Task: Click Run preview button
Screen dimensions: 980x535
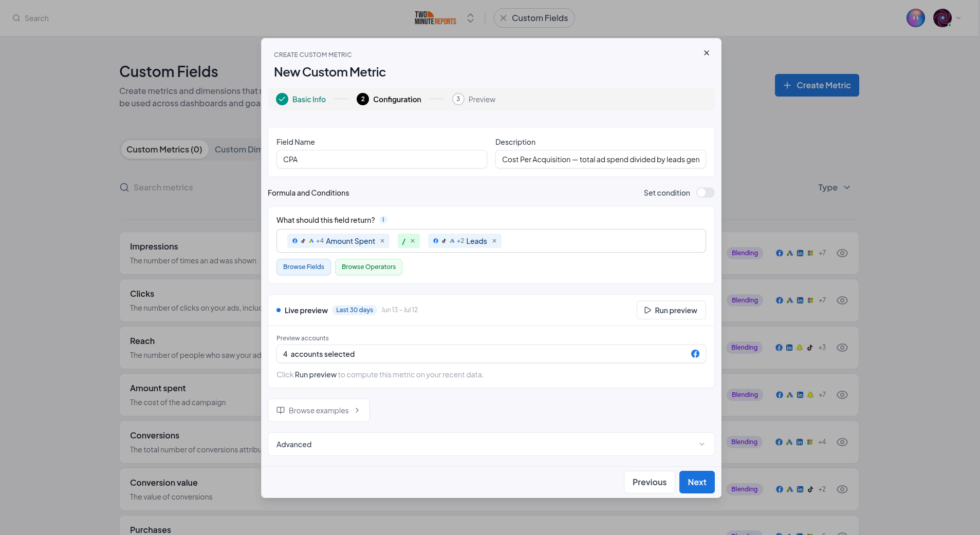Action: tap(671, 310)
